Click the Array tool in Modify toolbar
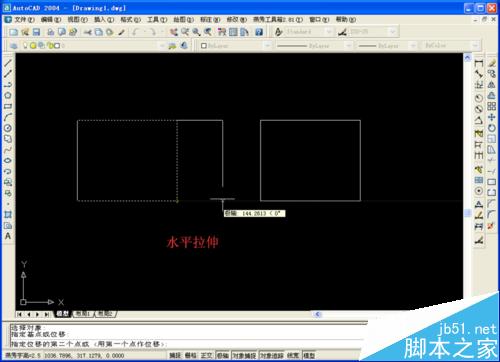 point(491,106)
